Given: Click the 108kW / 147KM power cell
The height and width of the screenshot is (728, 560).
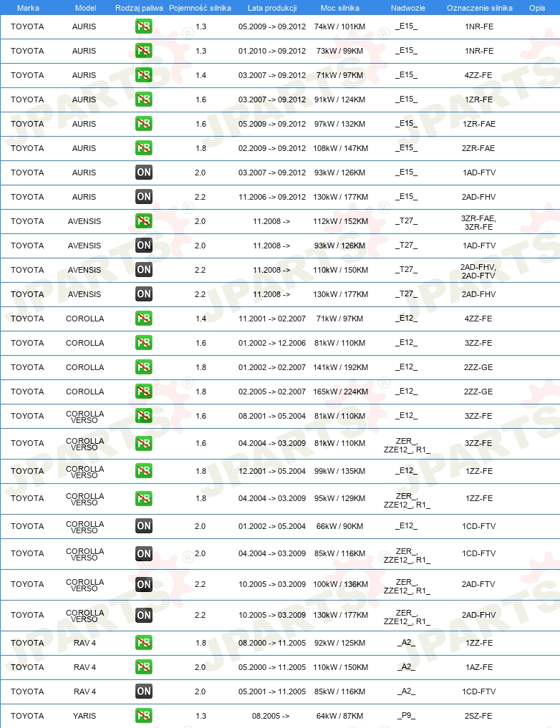Looking at the screenshot, I should click(x=340, y=149).
